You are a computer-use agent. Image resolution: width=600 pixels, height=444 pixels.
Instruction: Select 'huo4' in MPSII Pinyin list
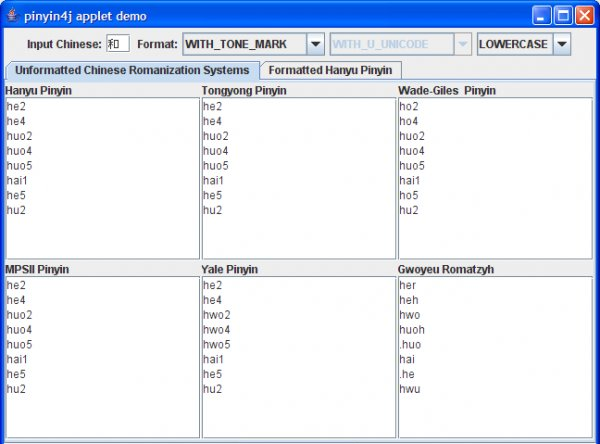point(20,330)
